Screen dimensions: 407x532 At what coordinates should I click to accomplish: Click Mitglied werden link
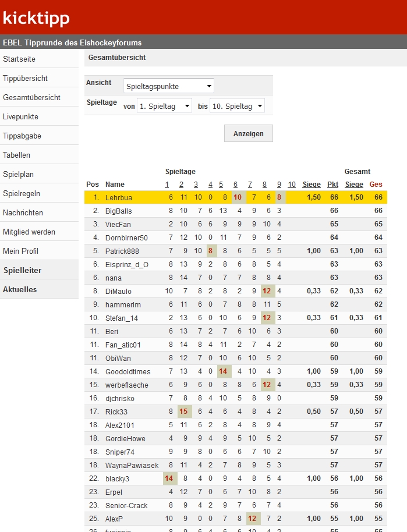pyautogui.click(x=29, y=232)
